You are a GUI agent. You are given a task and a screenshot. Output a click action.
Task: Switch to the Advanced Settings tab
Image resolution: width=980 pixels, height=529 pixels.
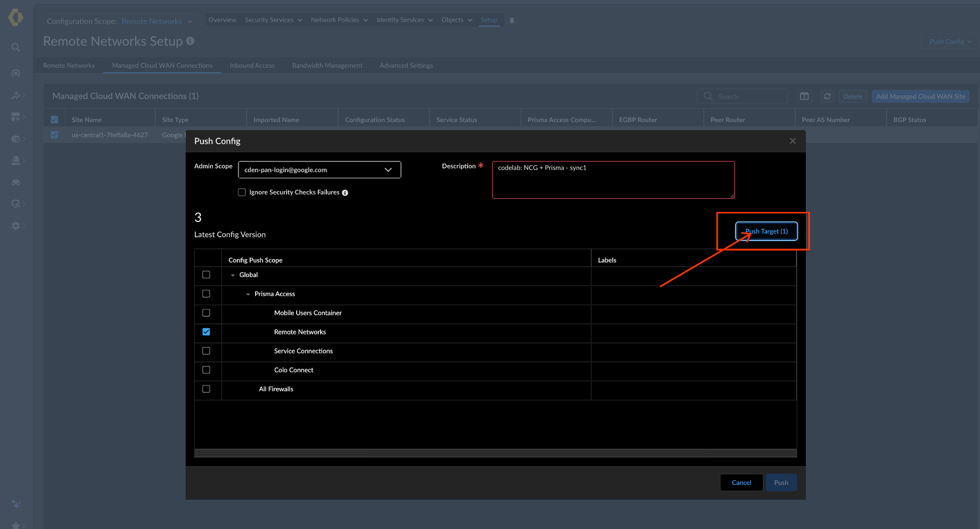(406, 66)
